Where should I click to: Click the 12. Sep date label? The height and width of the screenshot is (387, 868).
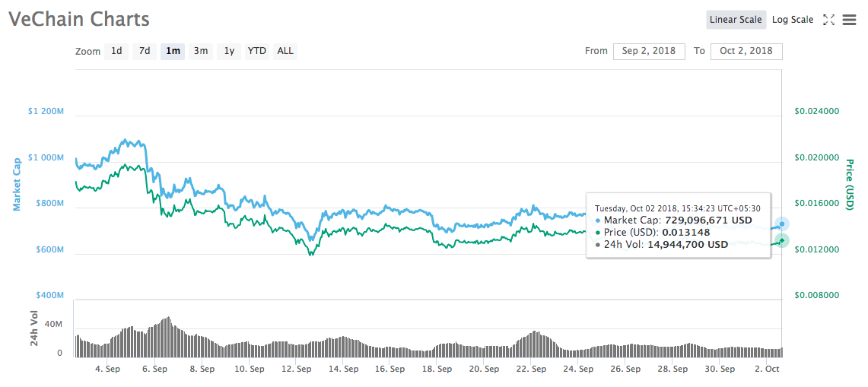pyautogui.click(x=296, y=368)
